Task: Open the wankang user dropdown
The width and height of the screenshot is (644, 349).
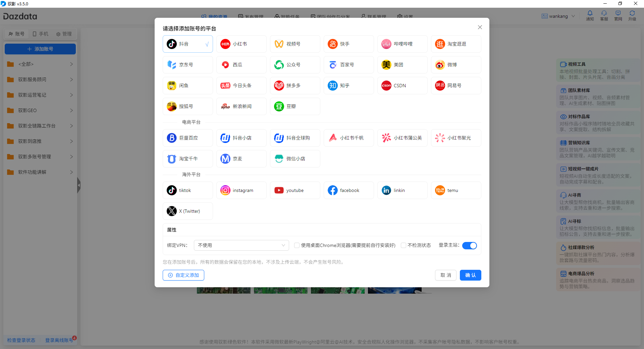Action: [558, 16]
